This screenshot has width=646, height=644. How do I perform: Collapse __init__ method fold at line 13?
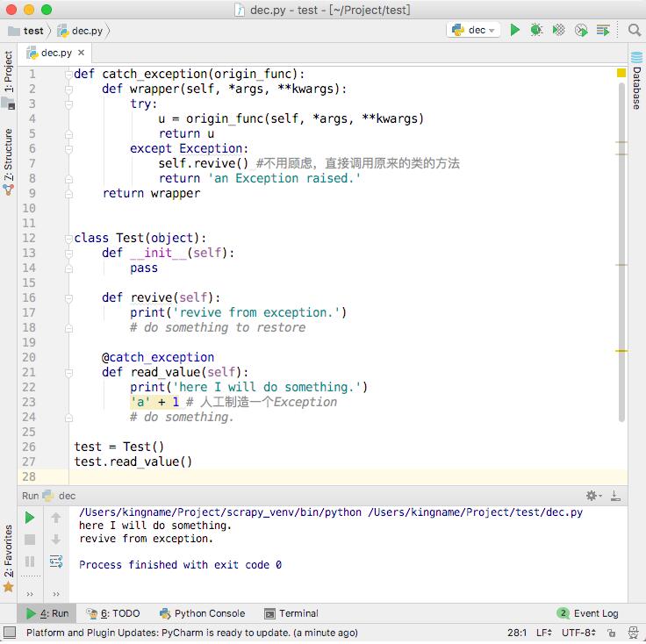coord(68,254)
